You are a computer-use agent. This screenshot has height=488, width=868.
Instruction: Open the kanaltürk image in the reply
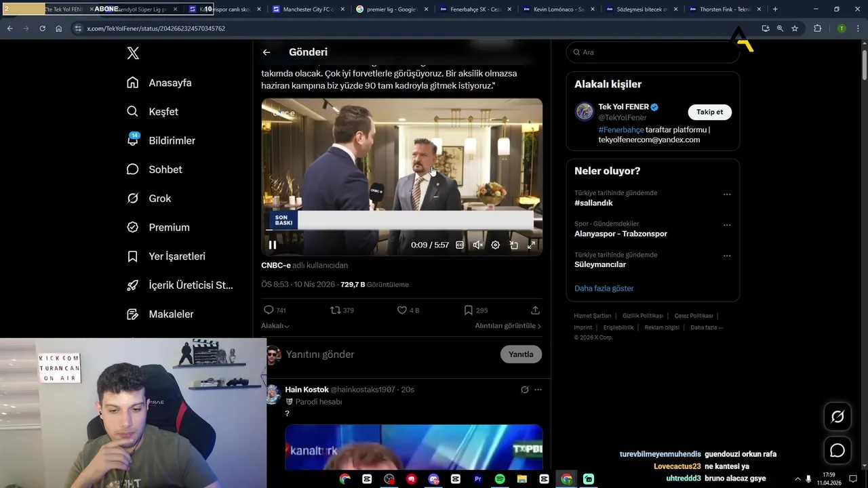pyautogui.click(x=414, y=447)
